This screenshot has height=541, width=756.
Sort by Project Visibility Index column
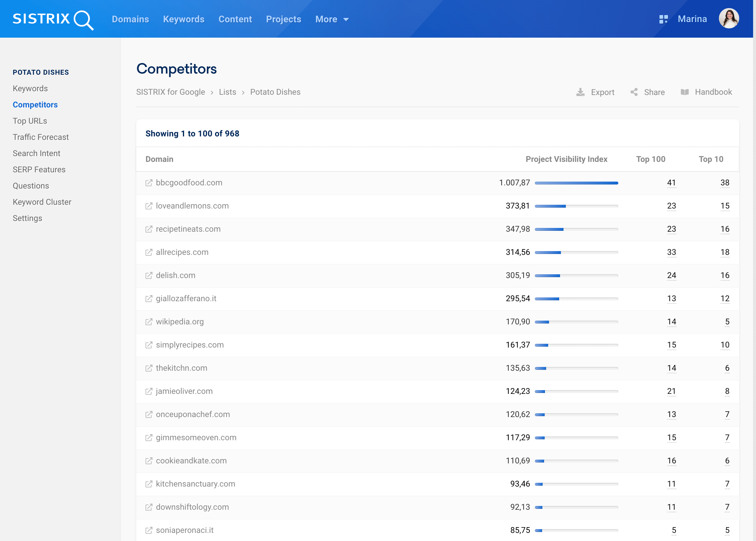(x=566, y=159)
